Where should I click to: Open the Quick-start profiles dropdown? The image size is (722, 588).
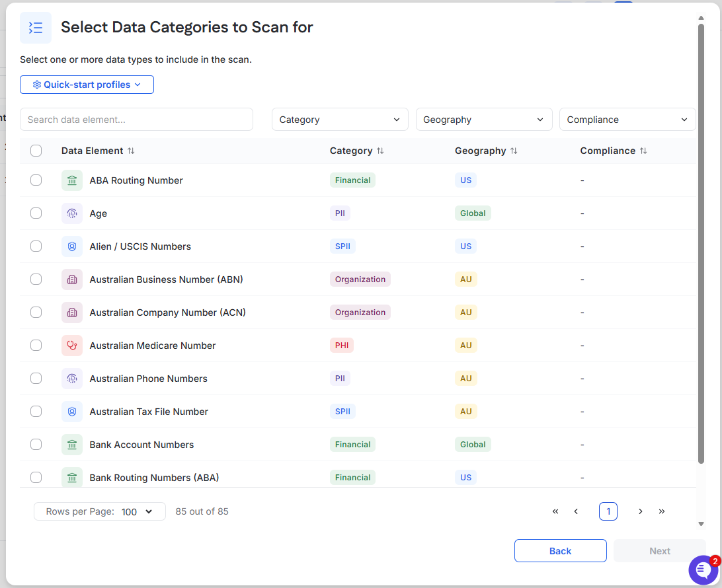[x=87, y=85]
